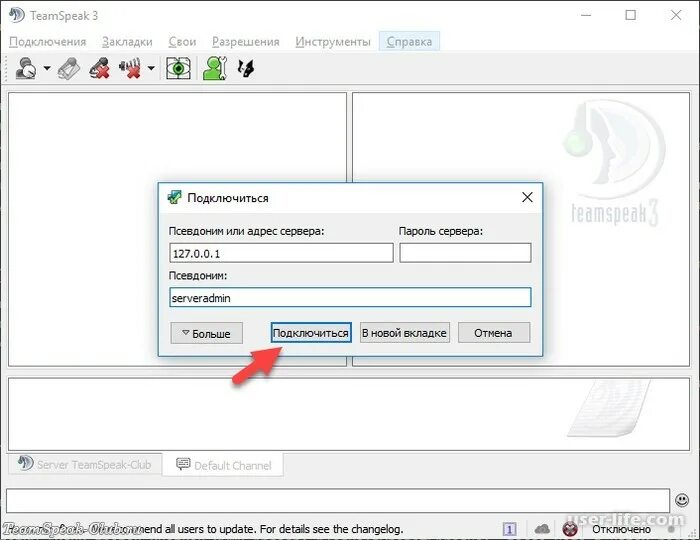The image size is (700, 540).
Task: Open the Свои menu
Action: point(182,42)
